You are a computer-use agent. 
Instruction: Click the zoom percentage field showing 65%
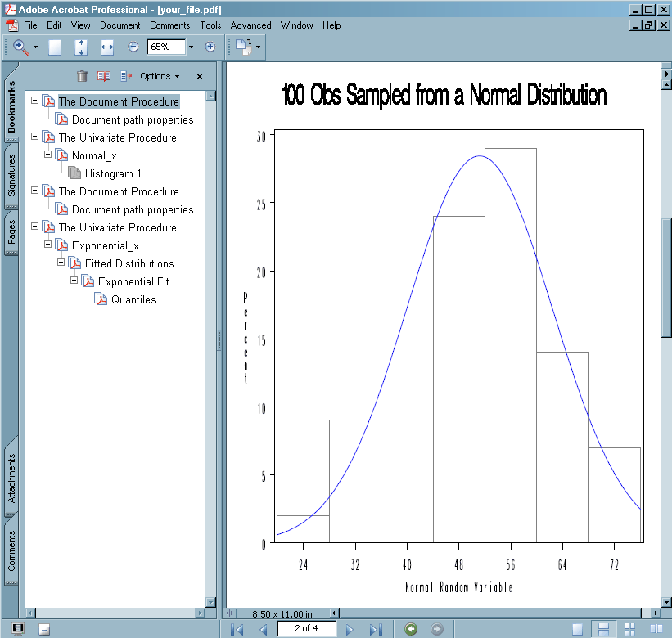[166, 47]
